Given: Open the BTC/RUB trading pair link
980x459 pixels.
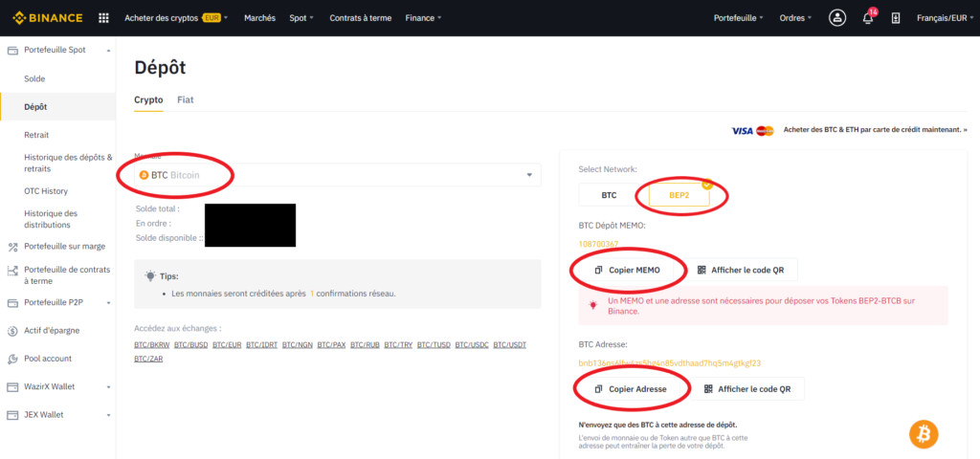Looking at the screenshot, I should click(365, 344).
